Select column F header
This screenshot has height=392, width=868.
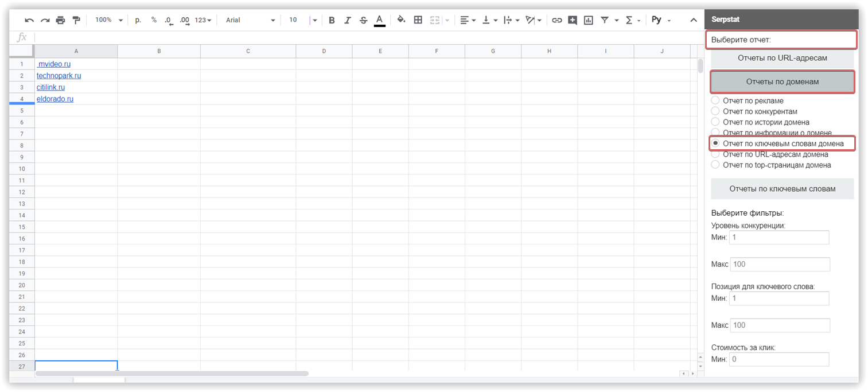[437, 51]
